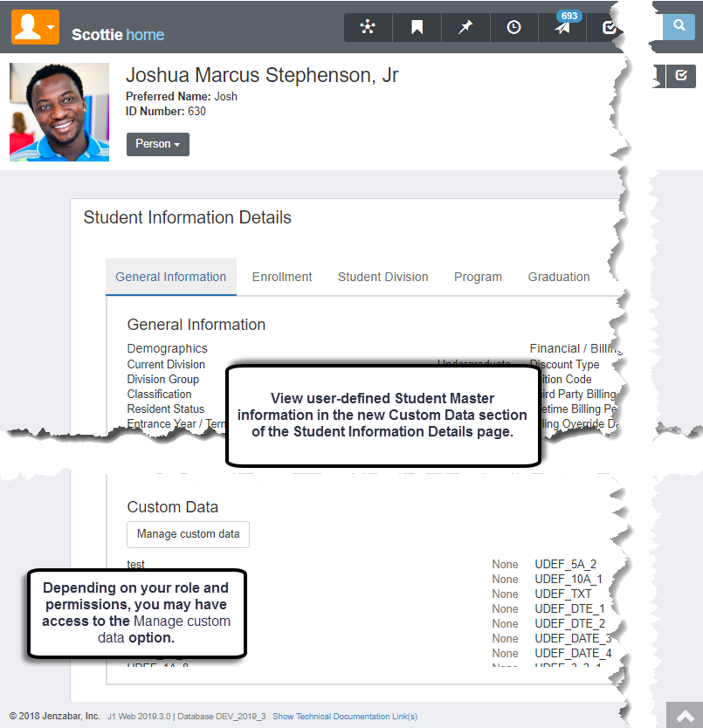The height and width of the screenshot is (728, 703).
Task: Open the recent history clock icon
Action: point(514,28)
